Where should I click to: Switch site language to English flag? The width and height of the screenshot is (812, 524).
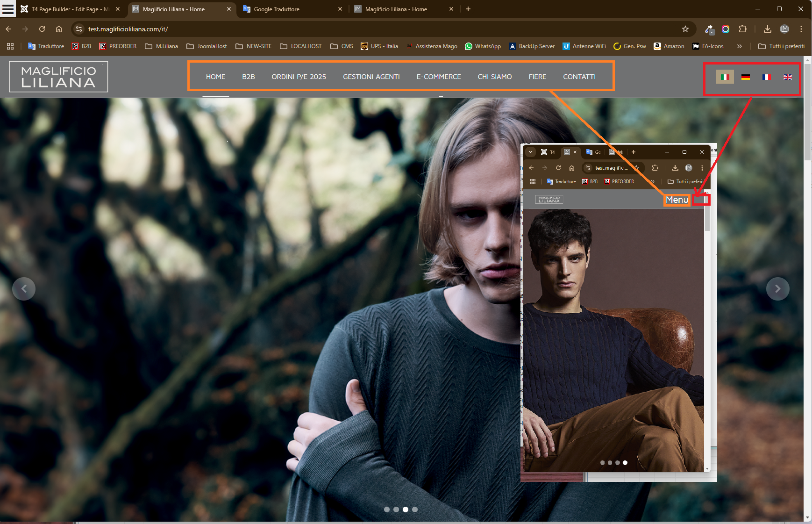[x=787, y=77]
